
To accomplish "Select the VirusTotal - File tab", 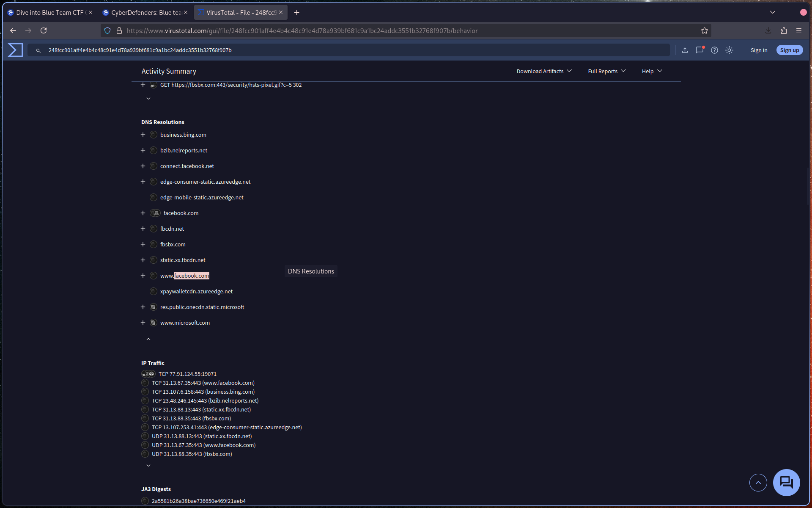I will coord(240,13).
